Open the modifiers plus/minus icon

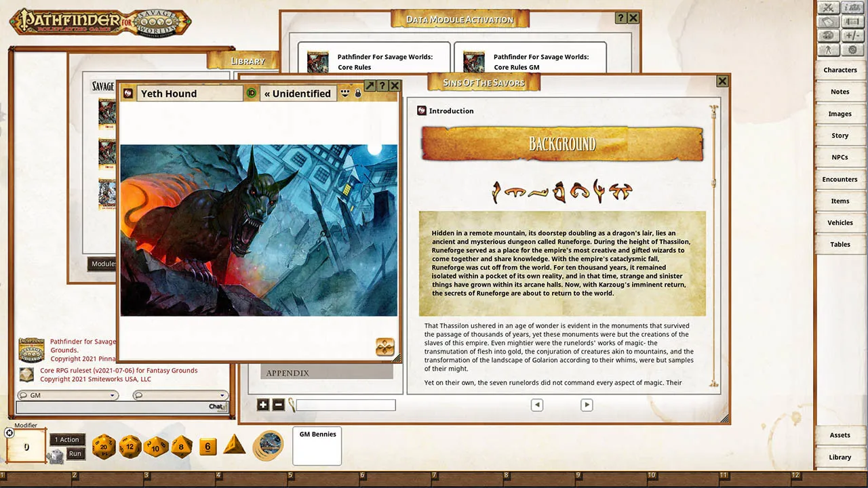click(852, 36)
